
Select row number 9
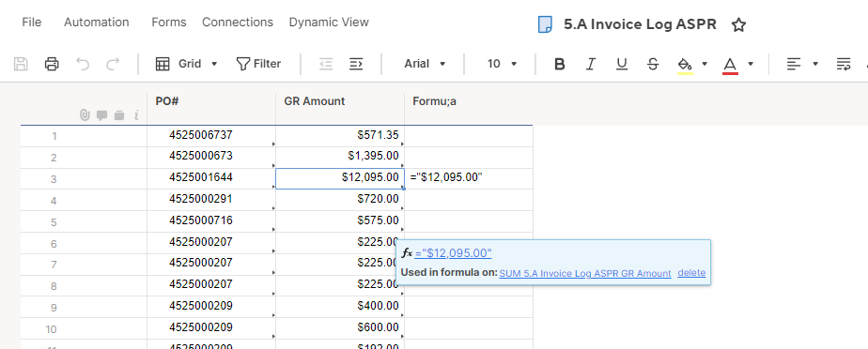click(x=54, y=308)
